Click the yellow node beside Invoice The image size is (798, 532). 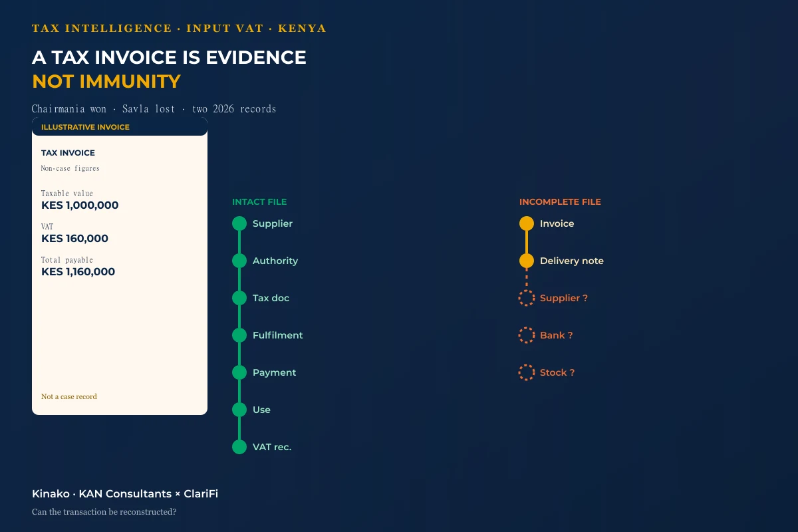[x=527, y=223]
